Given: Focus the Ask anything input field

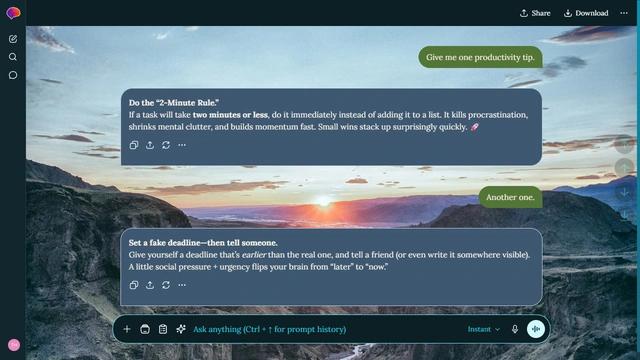Looking at the screenshot, I should [327, 329].
